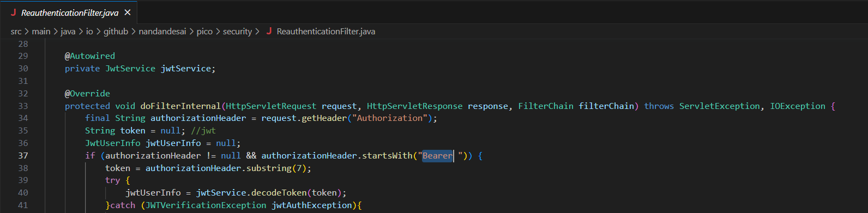The height and width of the screenshot is (213, 868).
Task: Open the ReauthenticationFilter.java breadcrumb file entry
Action: point(325,32)
